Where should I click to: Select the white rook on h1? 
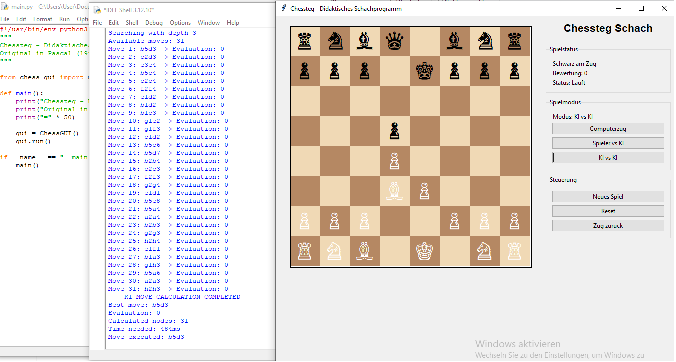(514, 251)
